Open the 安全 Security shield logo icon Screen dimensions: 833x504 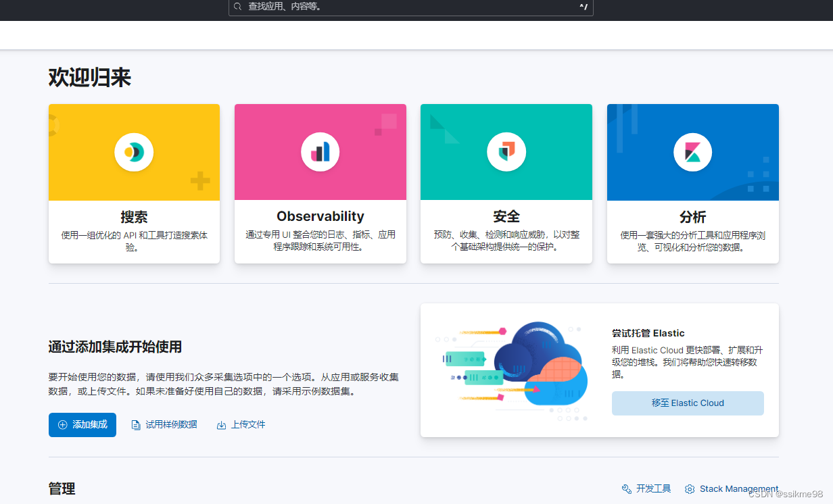point(506,152)
